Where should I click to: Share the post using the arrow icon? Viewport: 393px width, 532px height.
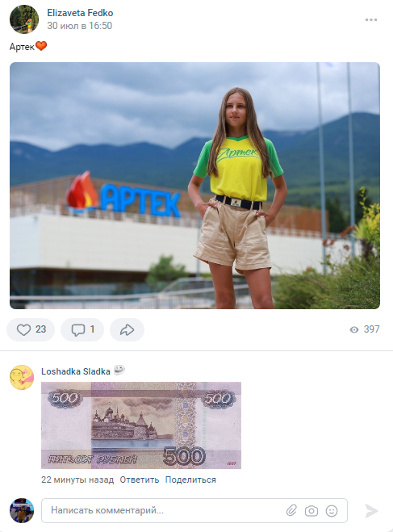coord(127,329)
